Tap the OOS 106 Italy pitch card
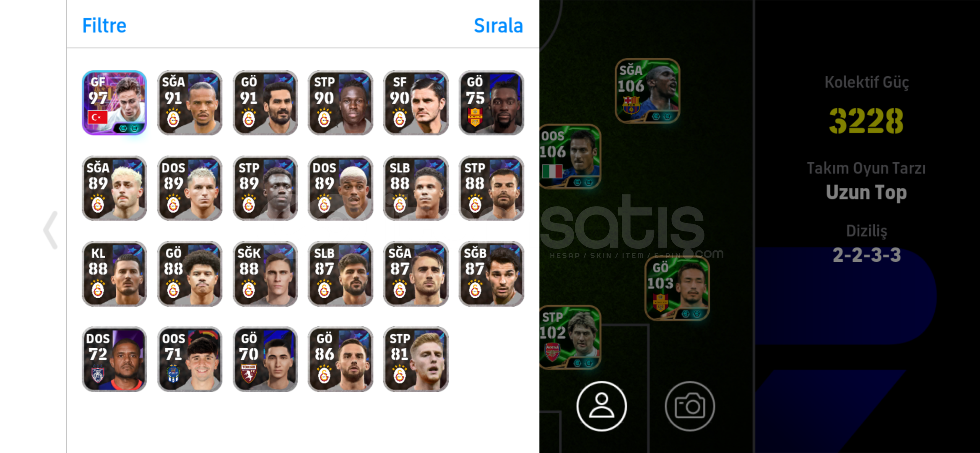 570,156
